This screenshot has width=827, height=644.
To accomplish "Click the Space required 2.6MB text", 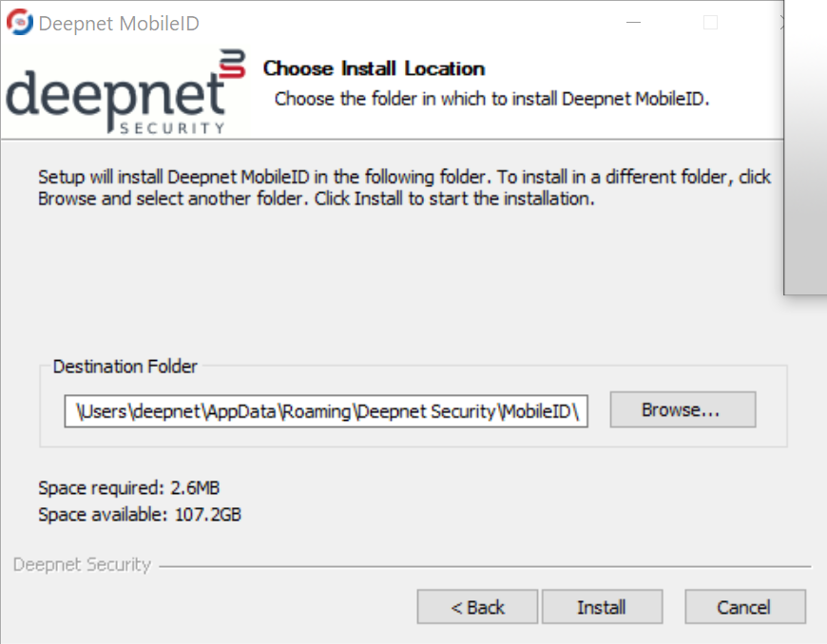I will (129, 488).
